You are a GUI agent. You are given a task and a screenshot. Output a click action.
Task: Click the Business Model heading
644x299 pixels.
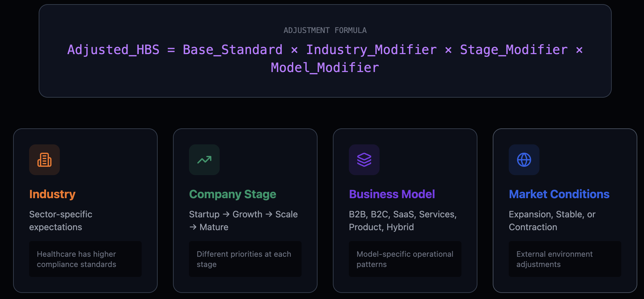click(x=392, y=194)
